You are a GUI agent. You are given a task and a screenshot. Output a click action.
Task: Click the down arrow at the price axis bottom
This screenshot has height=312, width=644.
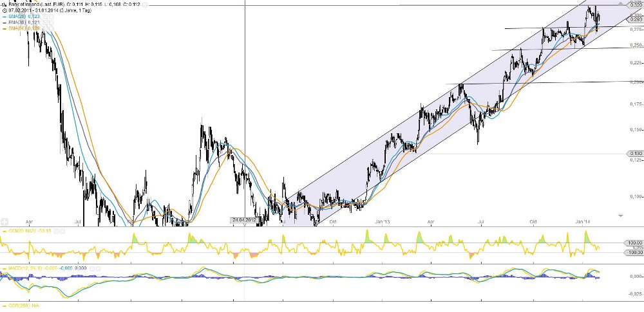620,216
